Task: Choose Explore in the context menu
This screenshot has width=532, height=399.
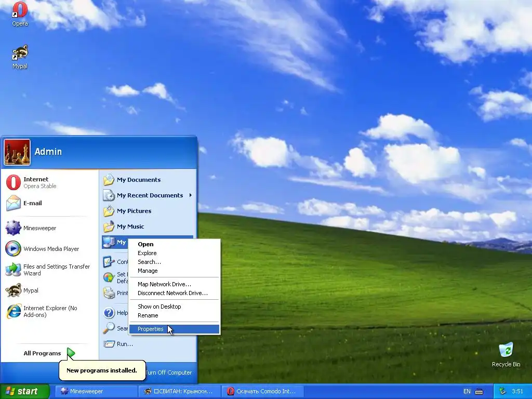Action: click(x=175, y=253)
